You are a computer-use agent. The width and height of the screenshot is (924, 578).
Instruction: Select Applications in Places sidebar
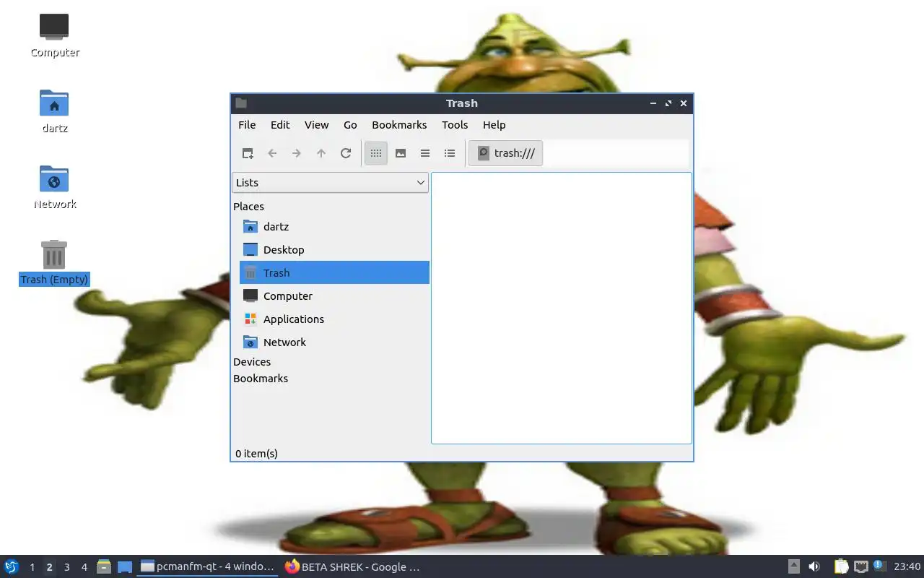[x=334, y=319]
